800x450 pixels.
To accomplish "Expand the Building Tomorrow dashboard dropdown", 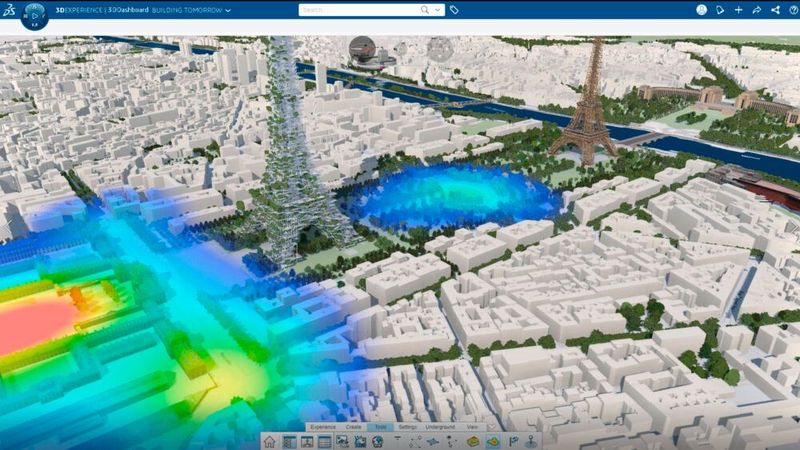I will [x=228, y=10].
